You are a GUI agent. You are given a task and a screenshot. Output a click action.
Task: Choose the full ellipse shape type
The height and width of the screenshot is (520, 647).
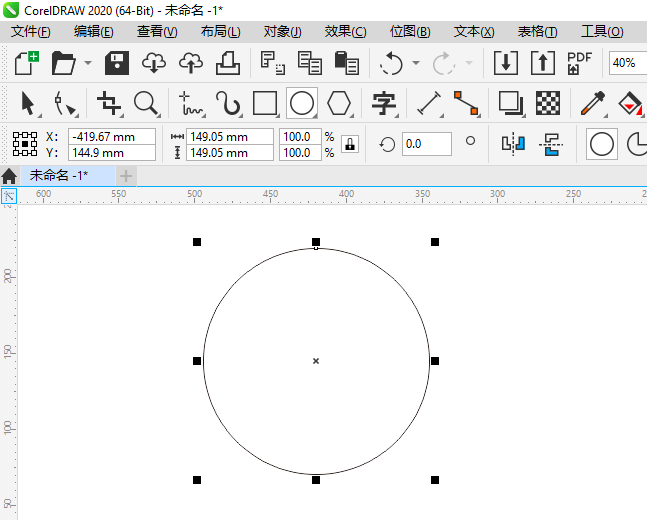(602, 144)
